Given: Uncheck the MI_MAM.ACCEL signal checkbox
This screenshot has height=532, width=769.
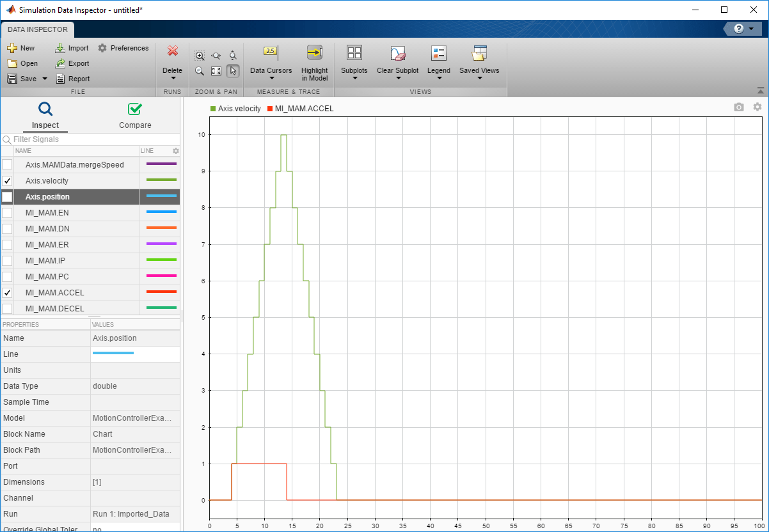Looking at the screenshot, I should pos(7,293).
